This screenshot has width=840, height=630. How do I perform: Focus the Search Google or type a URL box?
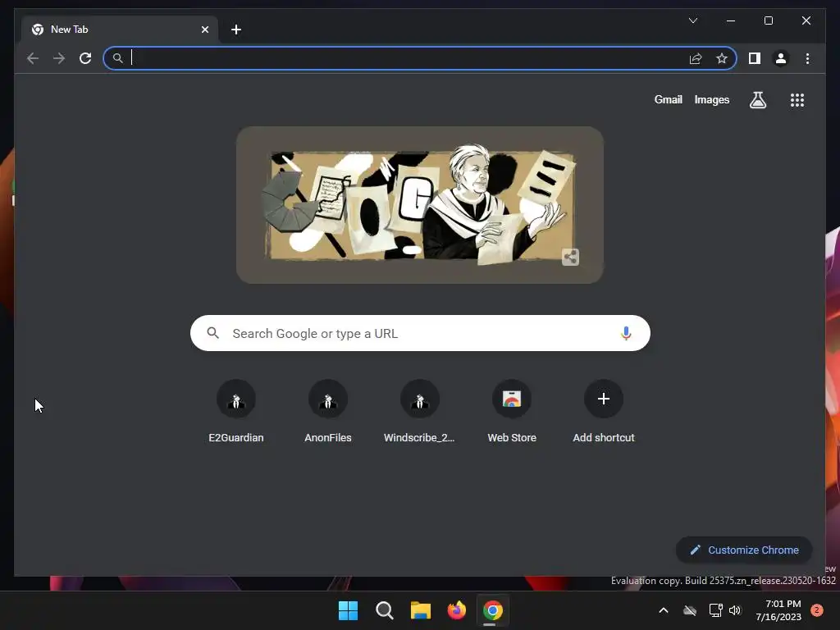[x=421, y=333]
